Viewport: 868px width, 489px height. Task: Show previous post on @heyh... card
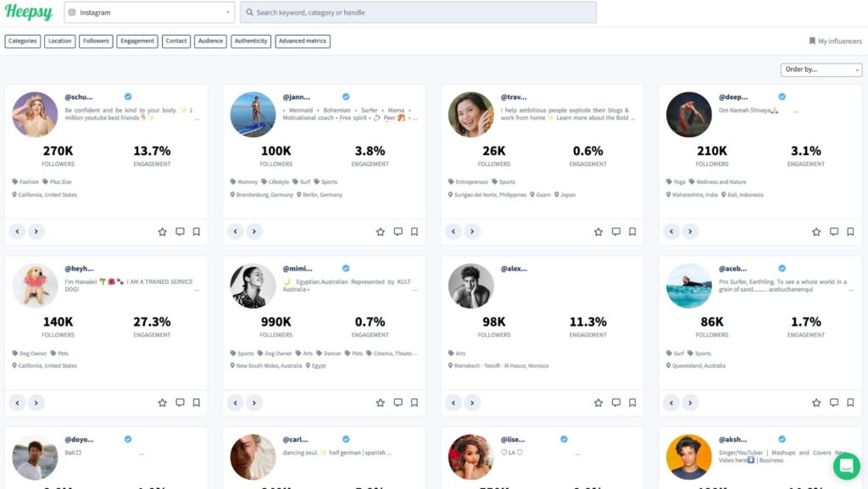(17, 403)
